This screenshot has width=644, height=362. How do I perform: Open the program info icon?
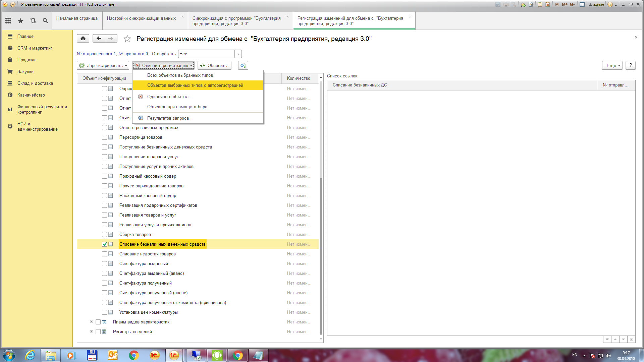(610, 4)
